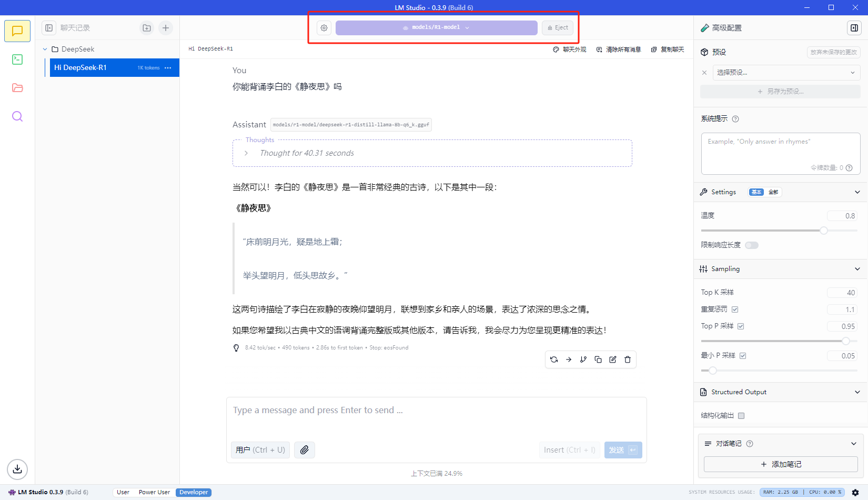The width and height of the screenshot is (868, 500).
Task: Eject the loaded model
Action: tap(558, 28)
